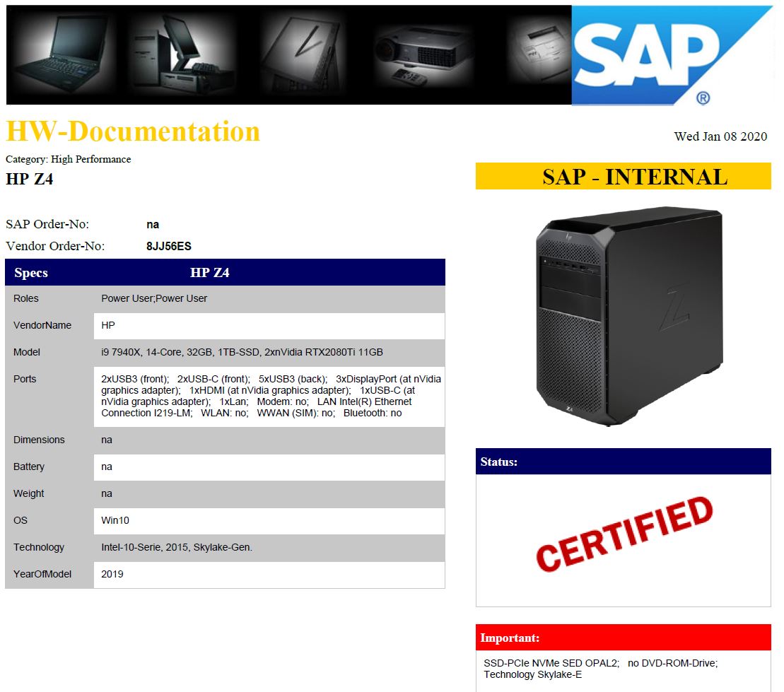Screen dimensions: 784x692
Task: Click the date Wed Jan 08 2020
Action: tap(720, 136)
